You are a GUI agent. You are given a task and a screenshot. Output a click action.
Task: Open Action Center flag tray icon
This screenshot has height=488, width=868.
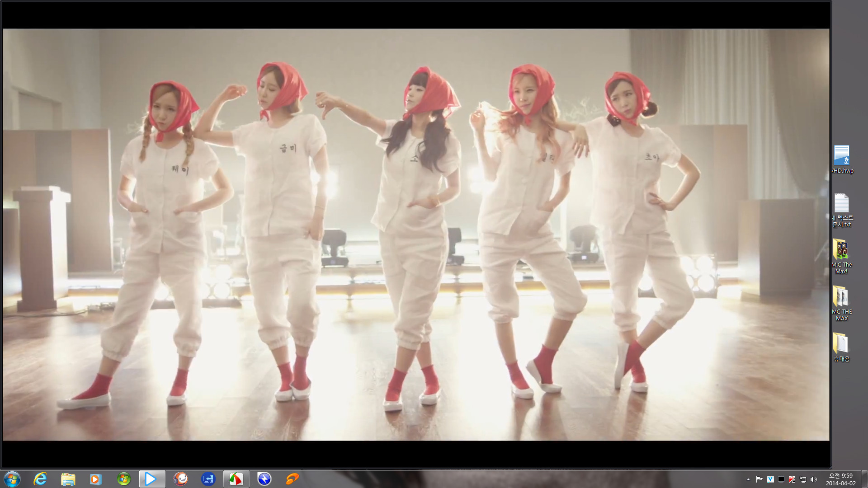[759, 479]
